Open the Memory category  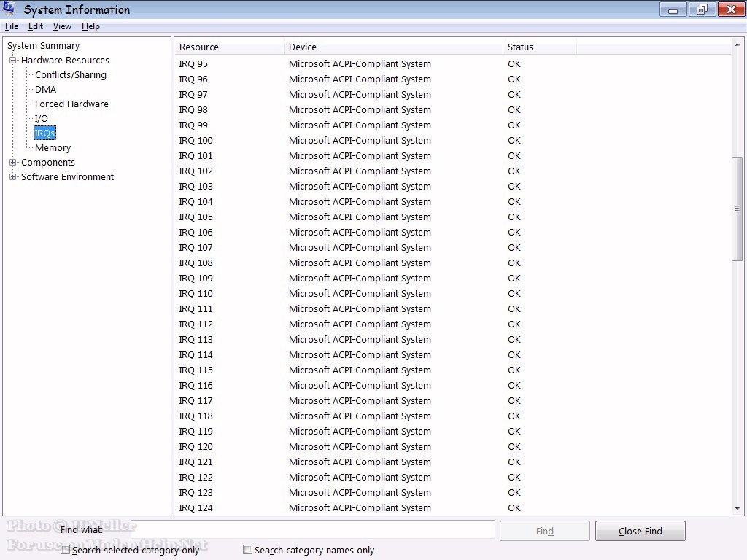[x=53, y=147]
